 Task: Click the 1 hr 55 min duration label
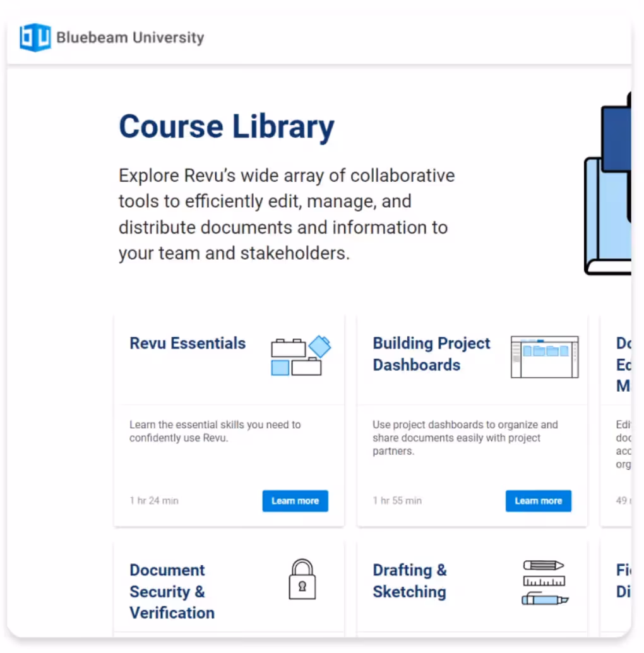click(397, 501)
